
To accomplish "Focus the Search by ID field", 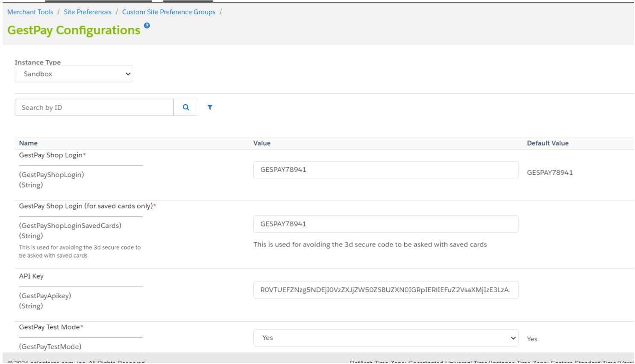I will point(94,107).
